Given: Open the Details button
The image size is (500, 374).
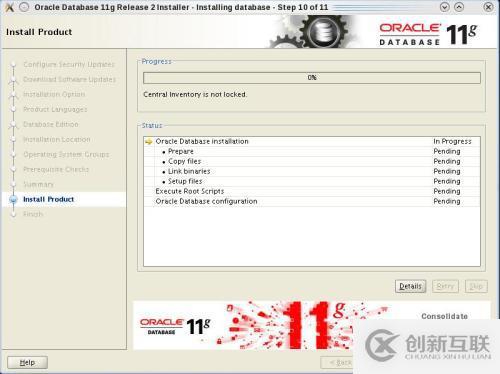Looking at the screenshot, I should [x=411, y=286].
